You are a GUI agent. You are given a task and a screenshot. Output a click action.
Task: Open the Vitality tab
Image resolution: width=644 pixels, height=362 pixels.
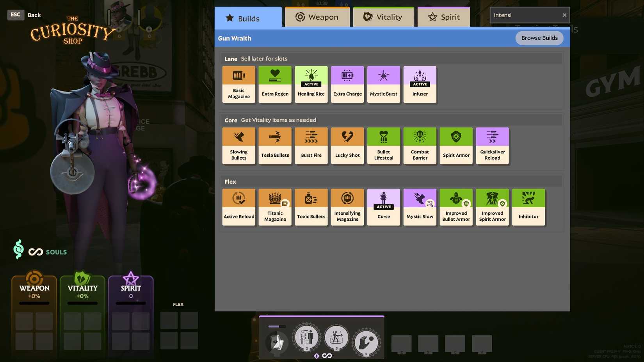coord(383,17)
